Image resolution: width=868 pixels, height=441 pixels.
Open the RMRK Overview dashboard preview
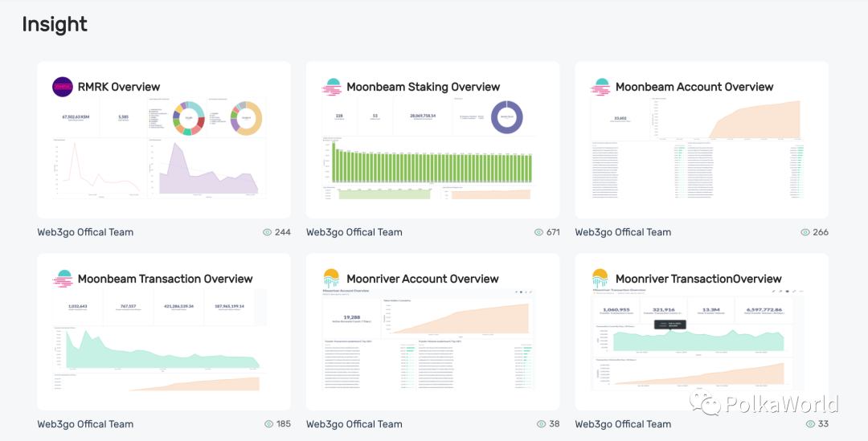[x=159, y=149]
